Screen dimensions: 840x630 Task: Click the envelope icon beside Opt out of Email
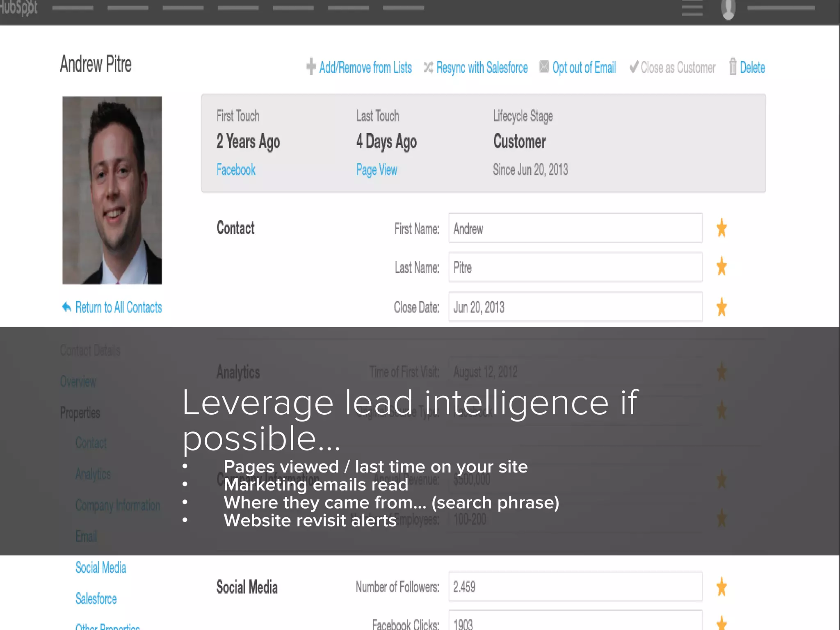pyautogui.click(x=544, y=66)
